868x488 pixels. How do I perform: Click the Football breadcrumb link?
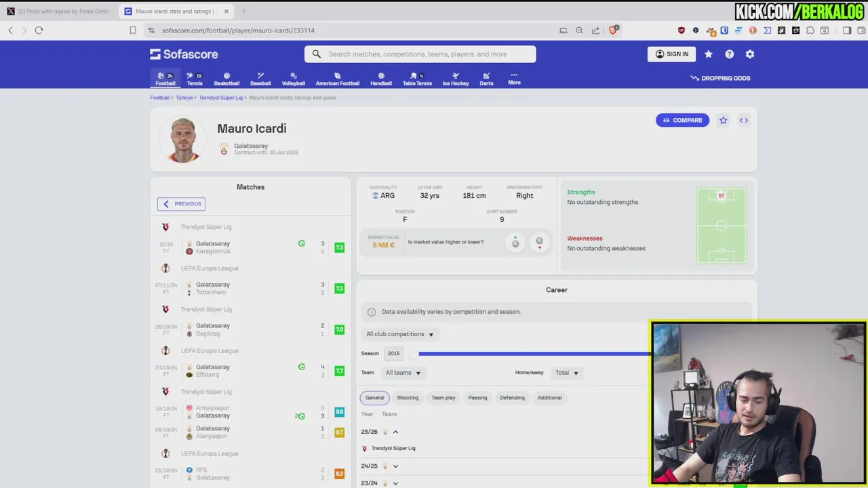[160, 98]
